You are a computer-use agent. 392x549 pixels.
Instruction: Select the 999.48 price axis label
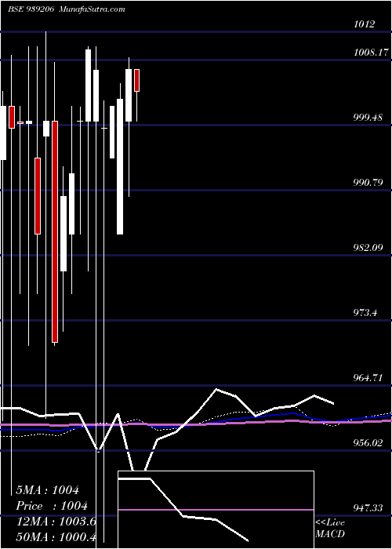[x=368, y=118]
